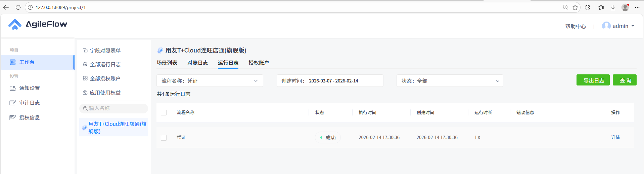The image size is (644, 174).
Task: Click the 通知设置 notification settings icon
Action: click(x=13, y=88)
